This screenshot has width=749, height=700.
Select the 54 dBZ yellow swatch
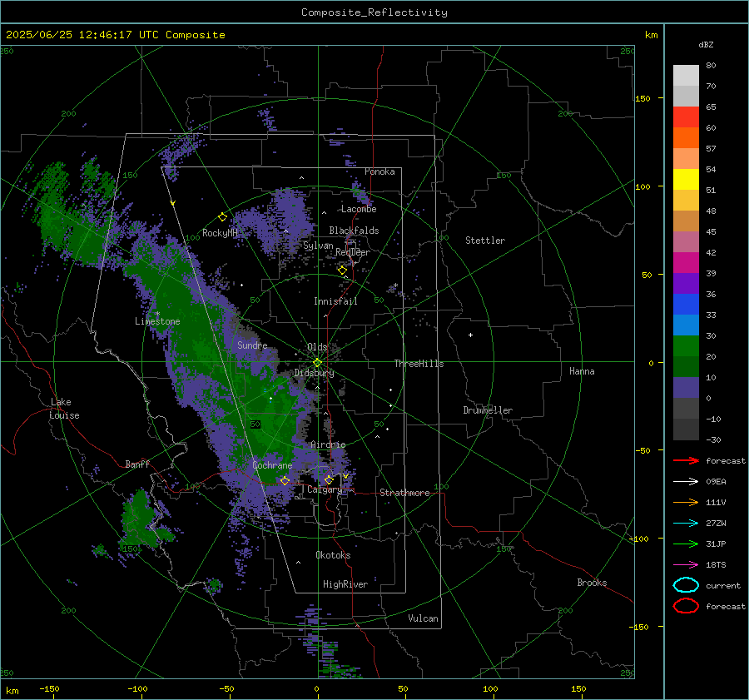pyautogui.click(x=686, y=179)
